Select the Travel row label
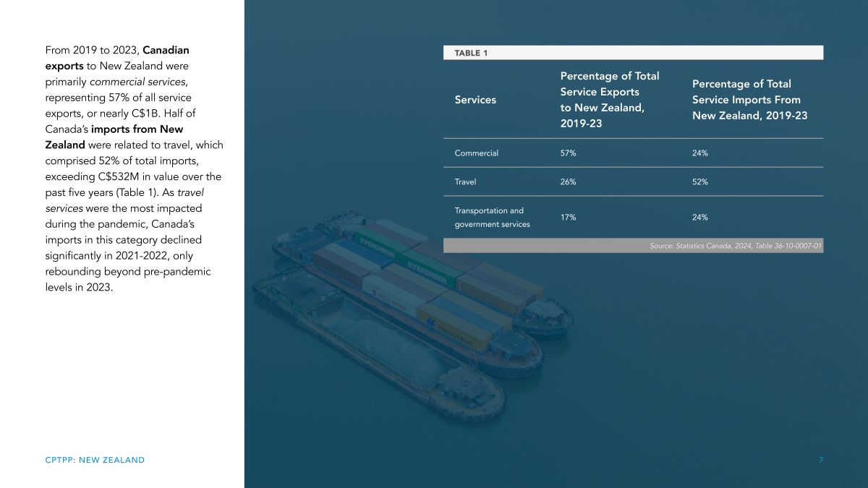 click(x=465, y=181)
